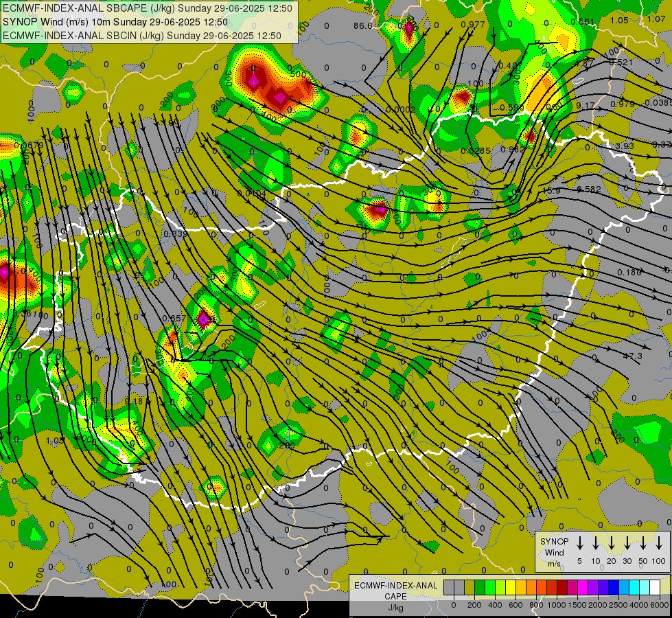Select the dark red CAPE scale swatch
This screenshot has width=672, height=618.
coord(562,588)
